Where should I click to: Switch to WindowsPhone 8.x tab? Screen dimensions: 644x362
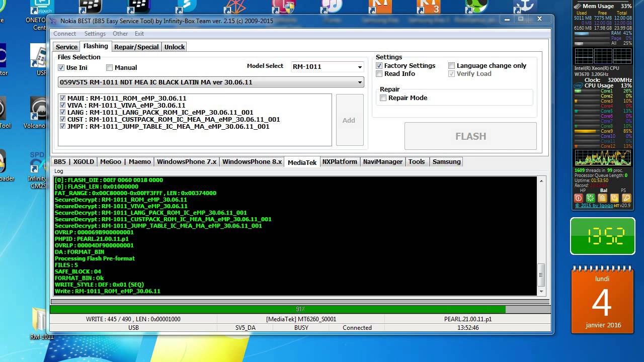(252, 162)
